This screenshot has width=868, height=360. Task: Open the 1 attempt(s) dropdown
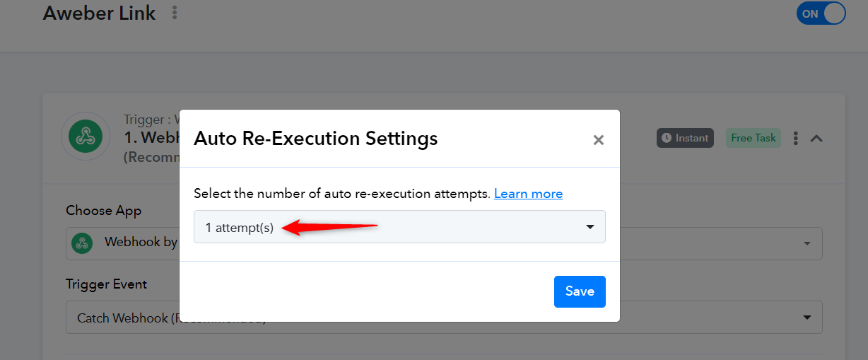[399, 226]
